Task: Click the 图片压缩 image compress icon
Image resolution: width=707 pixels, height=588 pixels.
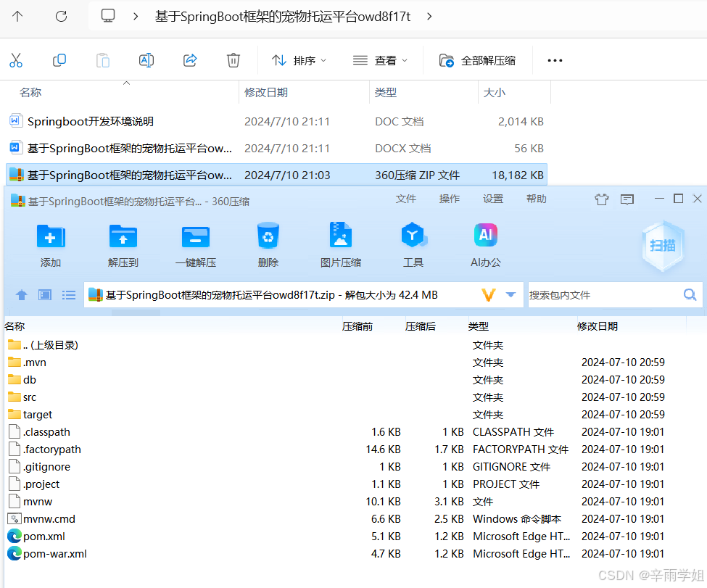Action: point(340,234)
